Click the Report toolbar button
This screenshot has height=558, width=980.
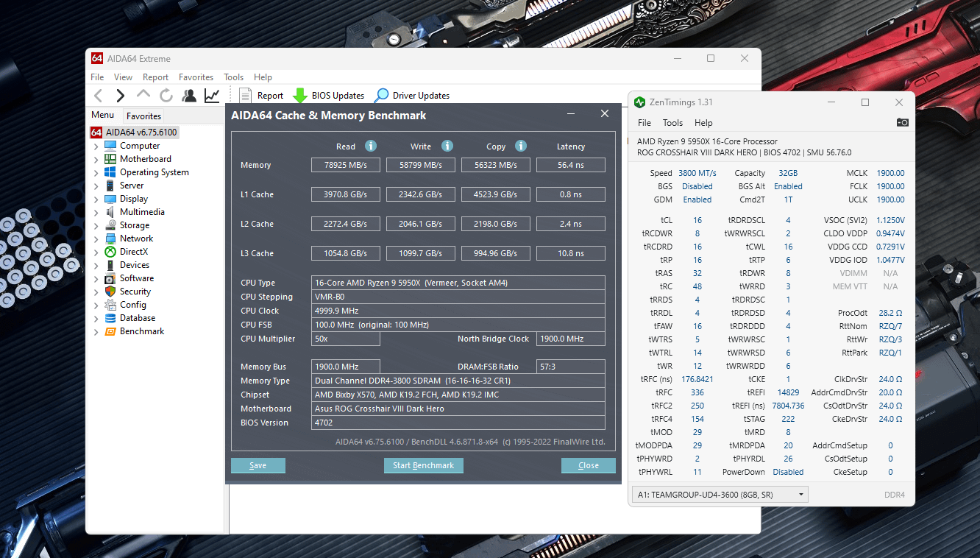262,96
